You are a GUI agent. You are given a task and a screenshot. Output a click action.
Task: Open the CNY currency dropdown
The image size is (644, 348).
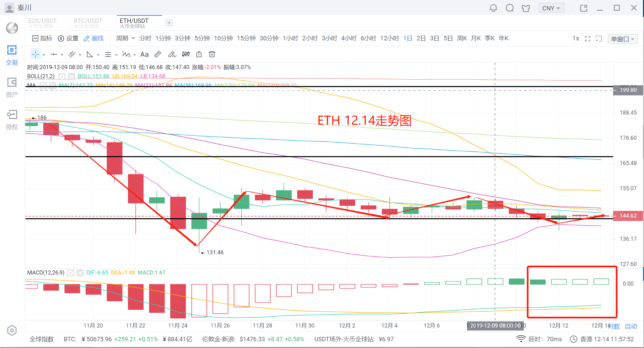[x=551, y=8]
